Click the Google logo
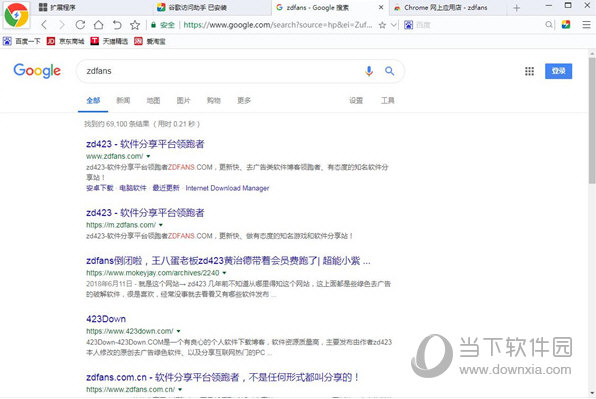 coord(37,71)
